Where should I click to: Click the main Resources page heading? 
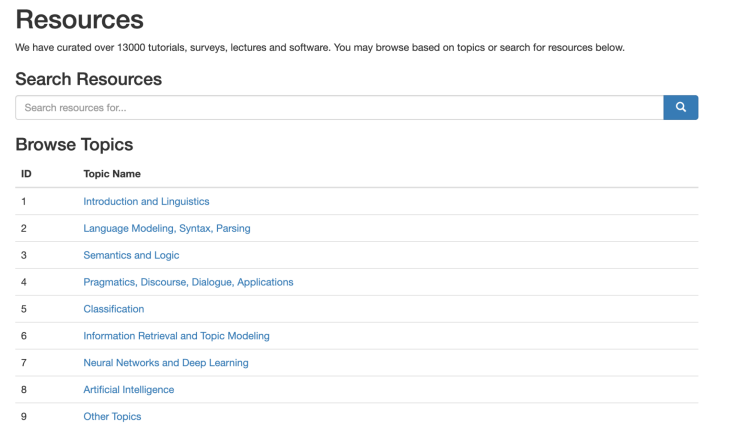80,19
